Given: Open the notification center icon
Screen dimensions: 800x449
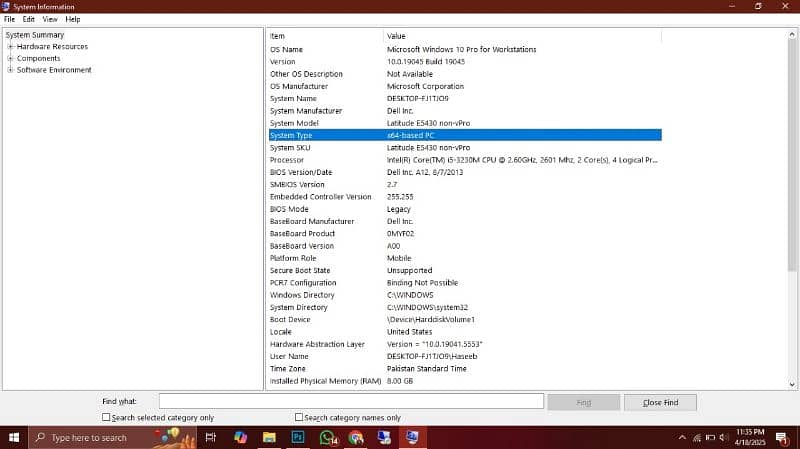Looking at the screenshot, I should click(782, 438).
